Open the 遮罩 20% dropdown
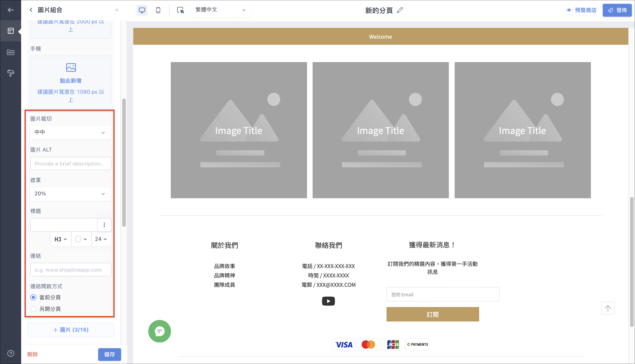 point(71,194)
